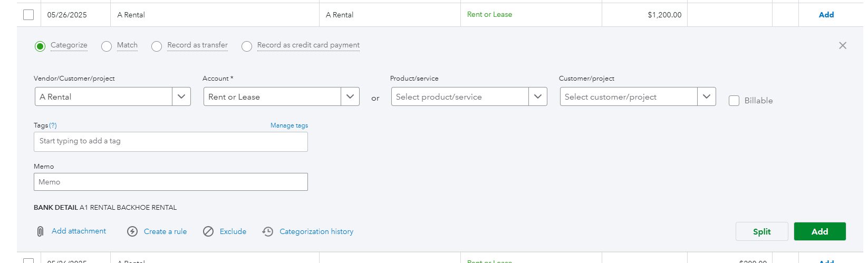Open the Select product/service dropdown
Image resolution: width=868 pixels, height=263 pixels.
[538, 96]
